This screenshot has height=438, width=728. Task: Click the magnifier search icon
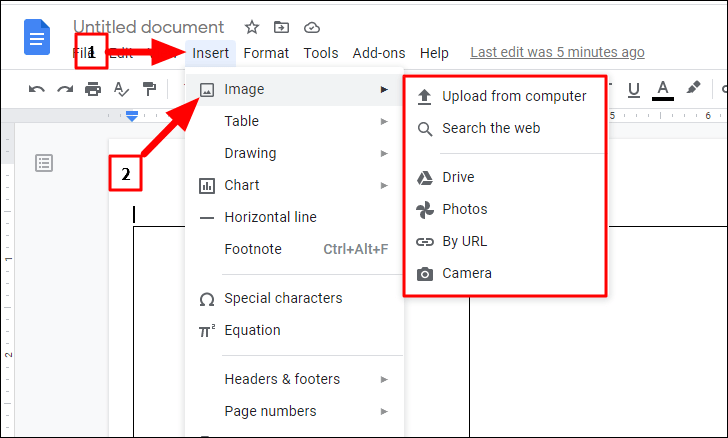coord(425,129)
